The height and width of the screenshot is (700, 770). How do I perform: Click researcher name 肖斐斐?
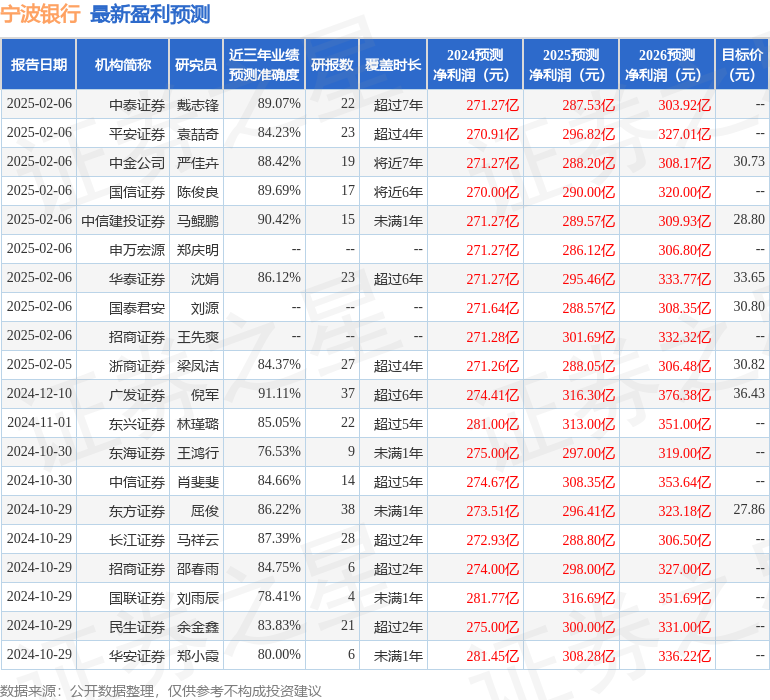click(198, 482)
